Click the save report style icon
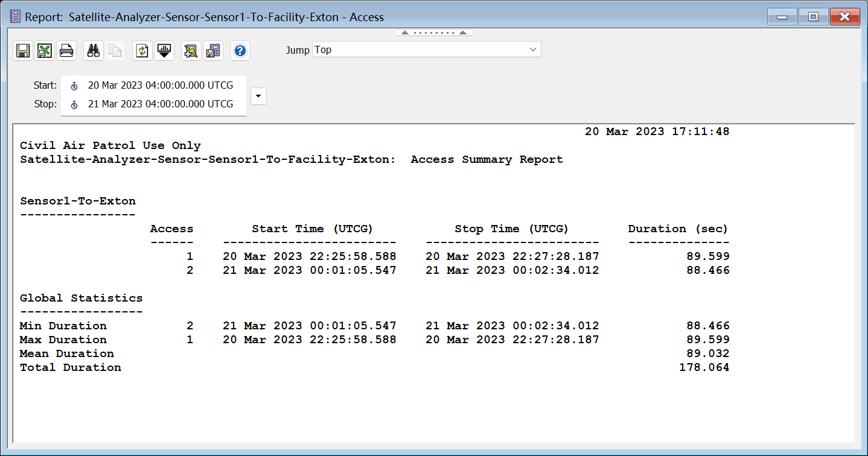 tap(213, 51)
